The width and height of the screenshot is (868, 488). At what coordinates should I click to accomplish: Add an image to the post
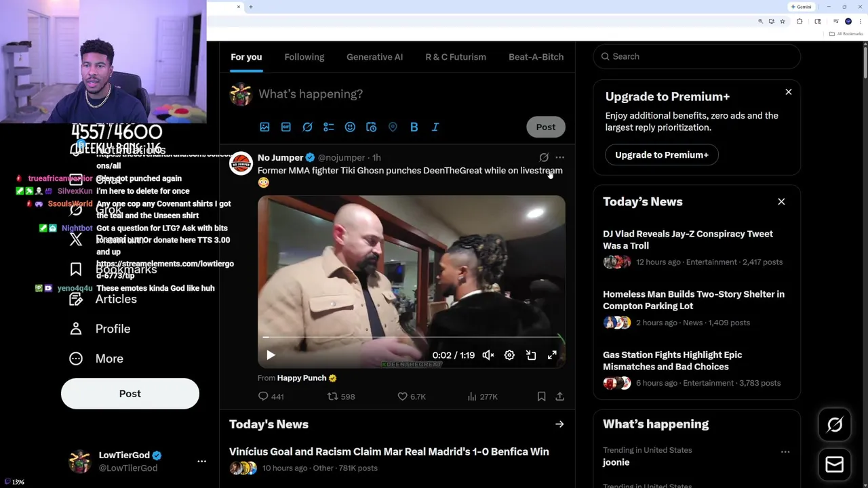tap(264, 127)
